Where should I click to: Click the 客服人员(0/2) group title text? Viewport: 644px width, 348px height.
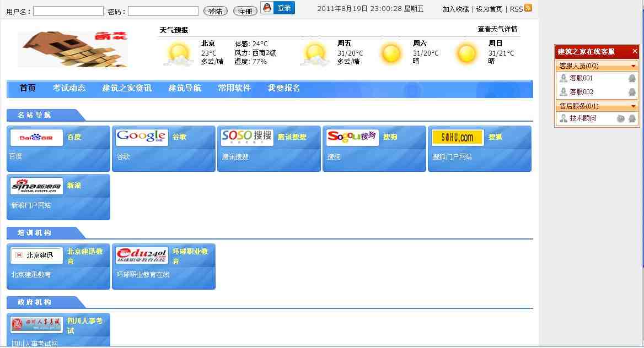[579, 66]
